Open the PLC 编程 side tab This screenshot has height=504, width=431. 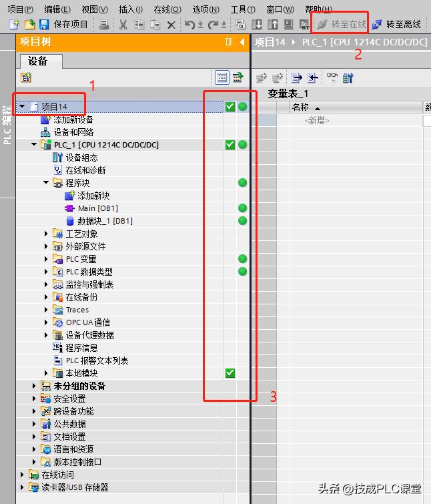7,124
